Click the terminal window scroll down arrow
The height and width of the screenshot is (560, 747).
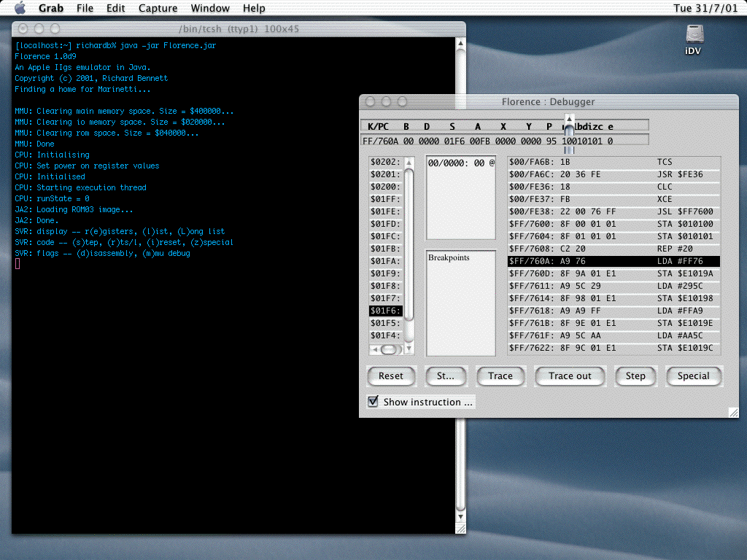[x=461, y=517]
